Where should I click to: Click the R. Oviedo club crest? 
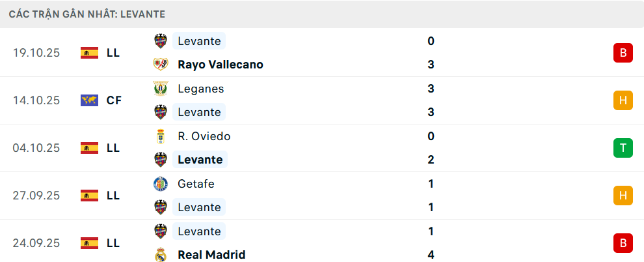pos(160,136)
